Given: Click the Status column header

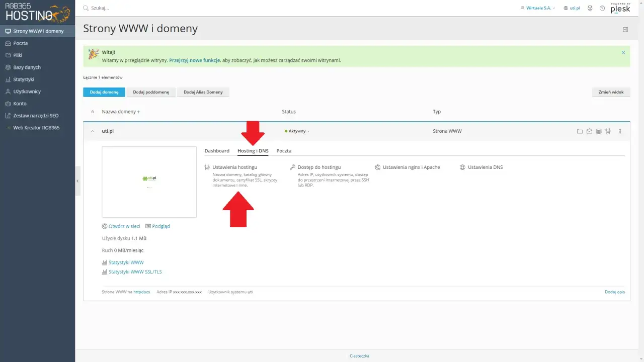Looking at the screenshot, I should (289, 112).
